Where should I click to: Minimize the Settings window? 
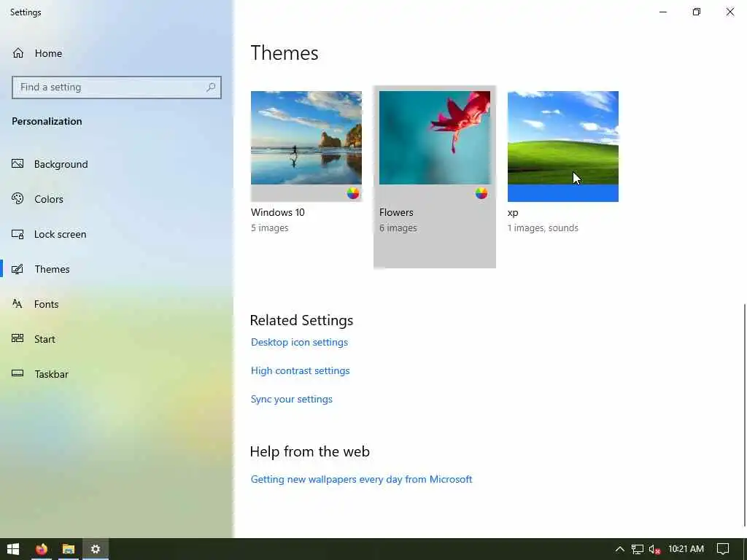(x=663, y=12)
